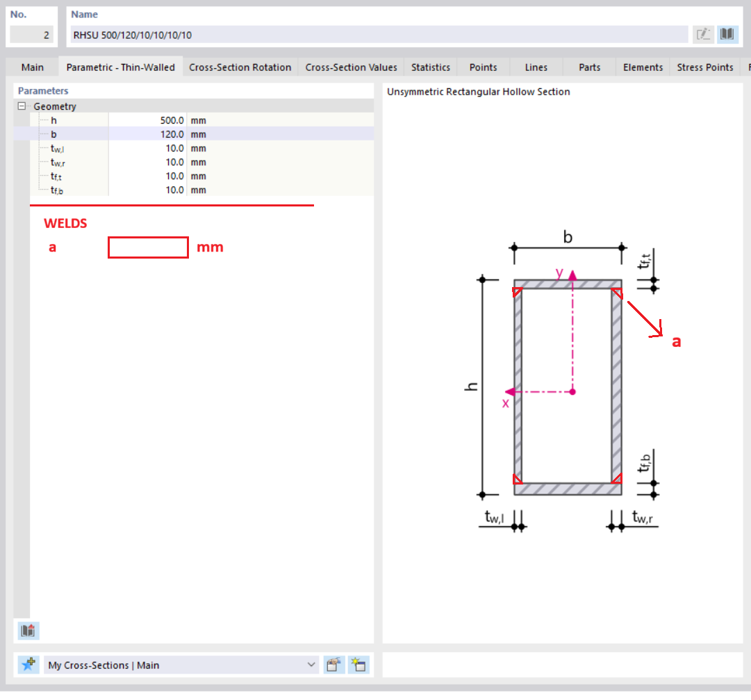Collapse the Geometry tree group
The image size is (751, 700).
pyautogui.click(x=22, y=106)
